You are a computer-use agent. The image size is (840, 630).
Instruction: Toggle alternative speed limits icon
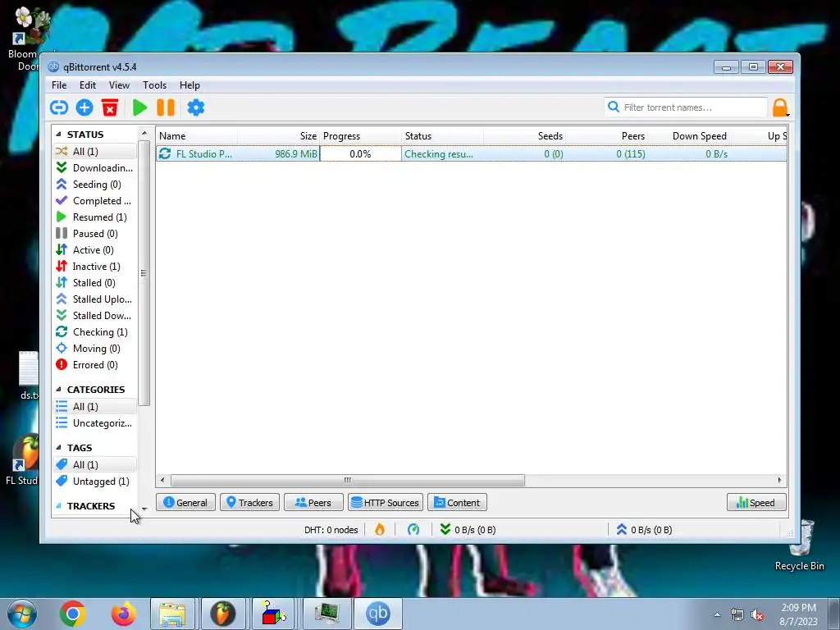click(413, 530)
